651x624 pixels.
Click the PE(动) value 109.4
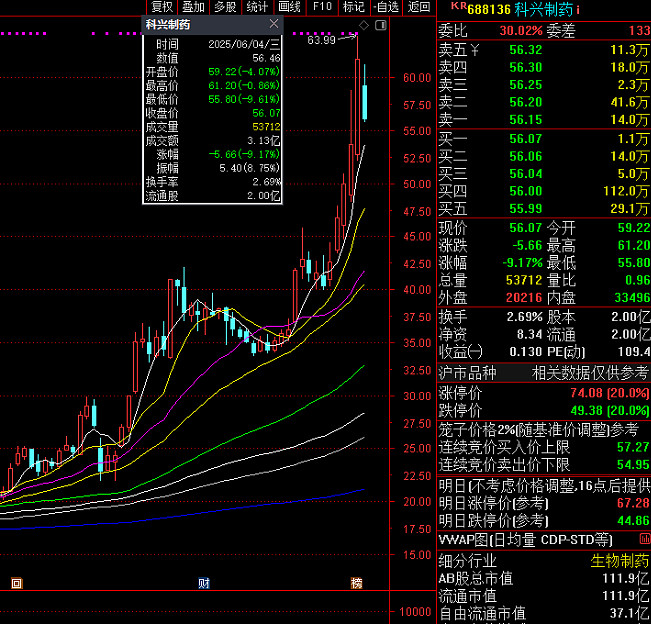click(634, 352)
